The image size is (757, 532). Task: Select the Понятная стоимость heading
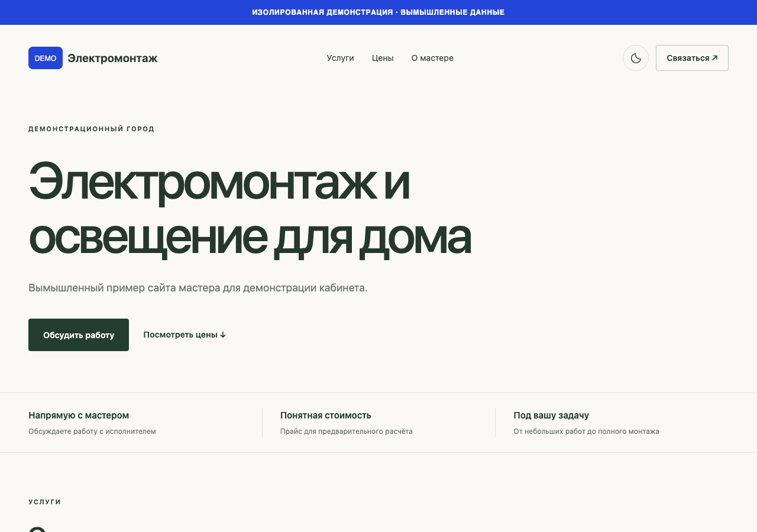click(326, 415)
